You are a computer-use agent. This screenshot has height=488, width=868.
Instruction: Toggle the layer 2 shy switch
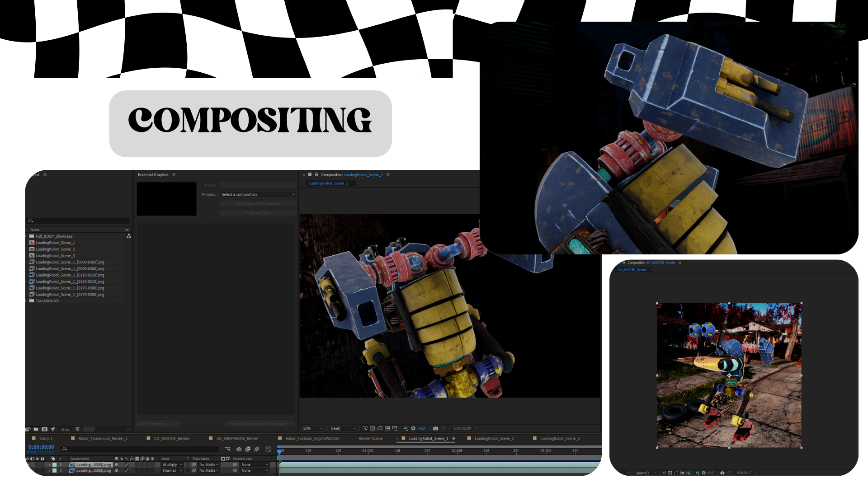coord(117,471)
